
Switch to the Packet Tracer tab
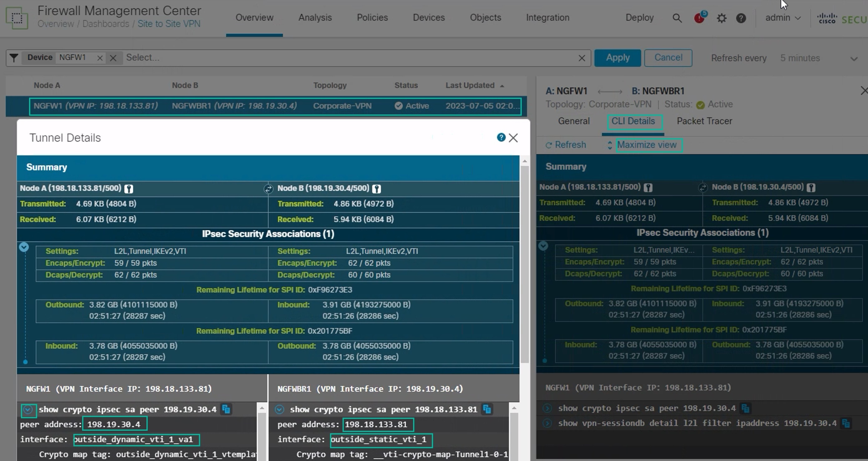point(704,121)
